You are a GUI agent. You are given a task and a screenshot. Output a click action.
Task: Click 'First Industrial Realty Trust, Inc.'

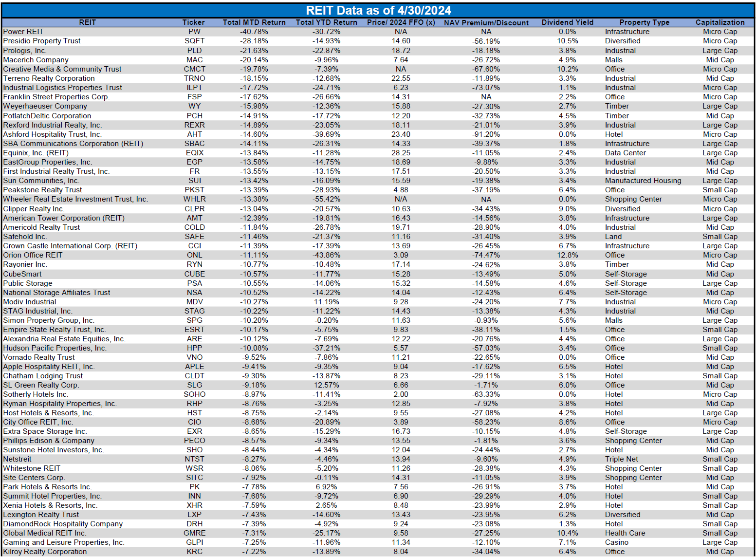[x=56, y=171]
